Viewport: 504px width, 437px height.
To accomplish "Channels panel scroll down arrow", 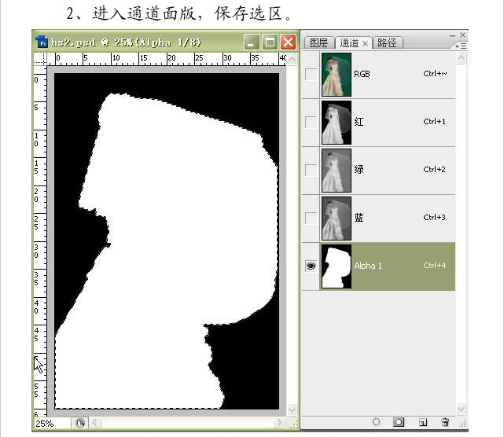I will 462,409.
